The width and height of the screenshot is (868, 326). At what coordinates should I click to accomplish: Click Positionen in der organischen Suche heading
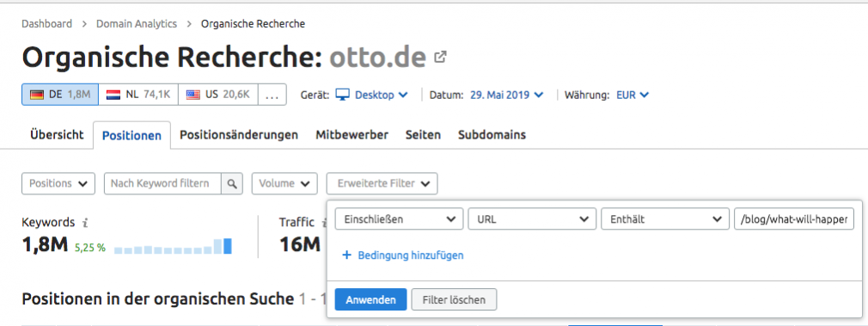158,299
